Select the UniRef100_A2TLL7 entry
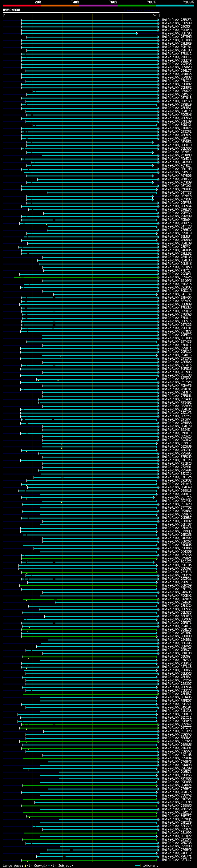 [x=177, y=860]
